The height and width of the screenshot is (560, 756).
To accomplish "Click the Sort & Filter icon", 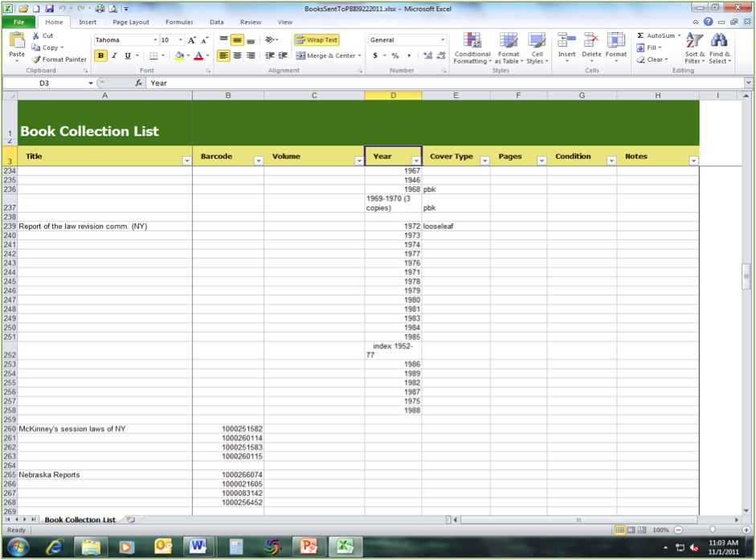I will coord(693,42).
